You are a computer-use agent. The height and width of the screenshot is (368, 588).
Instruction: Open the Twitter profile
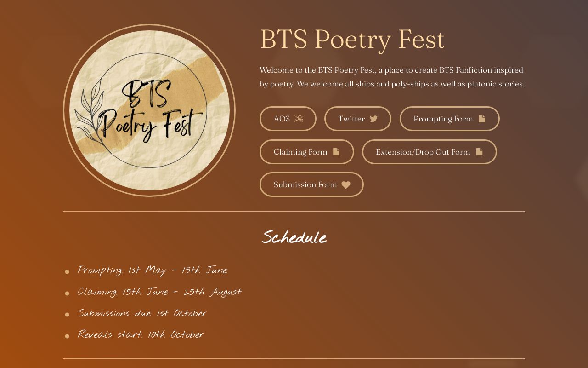358,119
